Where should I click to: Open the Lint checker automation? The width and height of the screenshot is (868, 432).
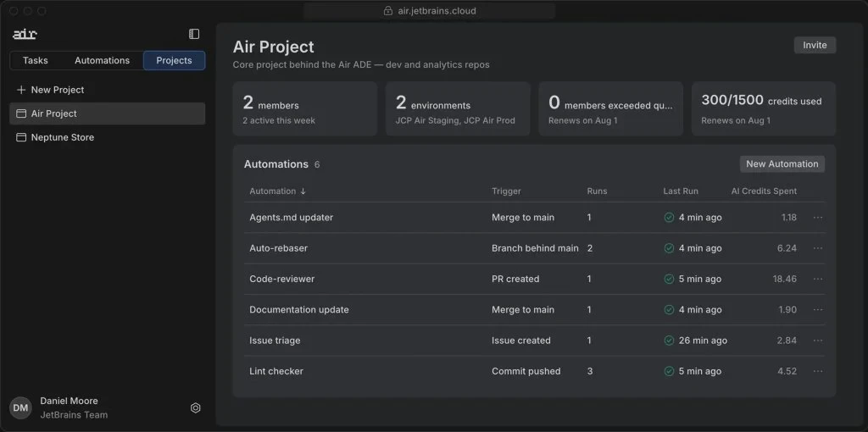point(276,371)
